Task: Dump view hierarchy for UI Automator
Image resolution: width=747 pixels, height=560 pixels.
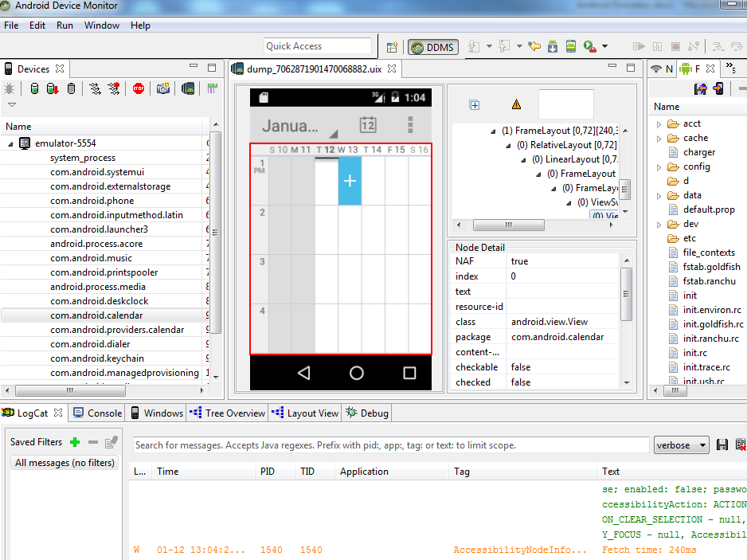Action: (x=188, y=88)
